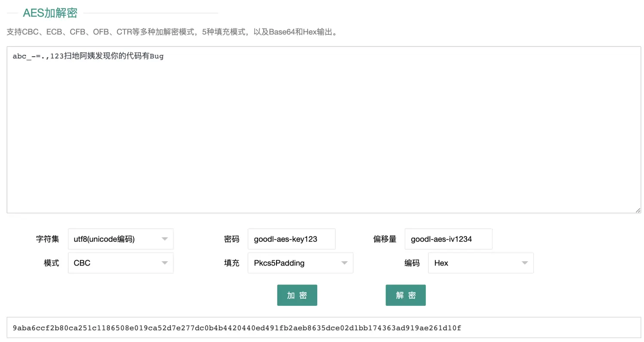The width and height of the screenshot is (644, 342).
Task: Click the 加密 encrypt button
Action: [x=297, y=295]
